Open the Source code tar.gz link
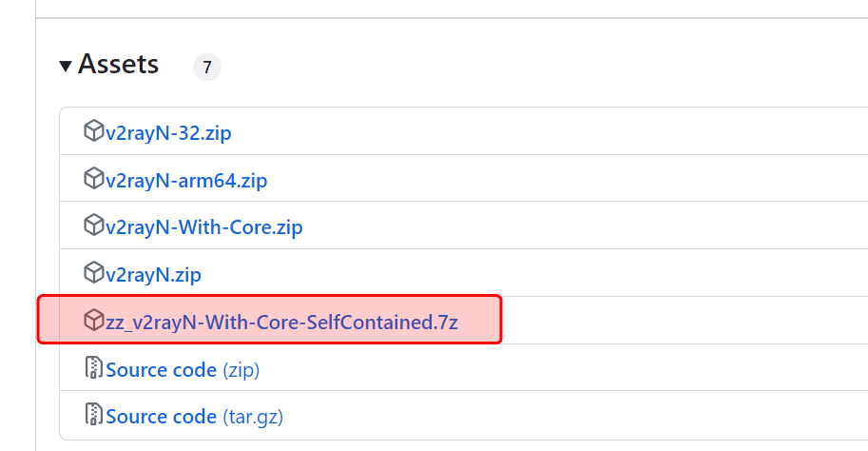The width and height of the screenshot is (868, 451). pyautogui.click(x=162, y=416)
